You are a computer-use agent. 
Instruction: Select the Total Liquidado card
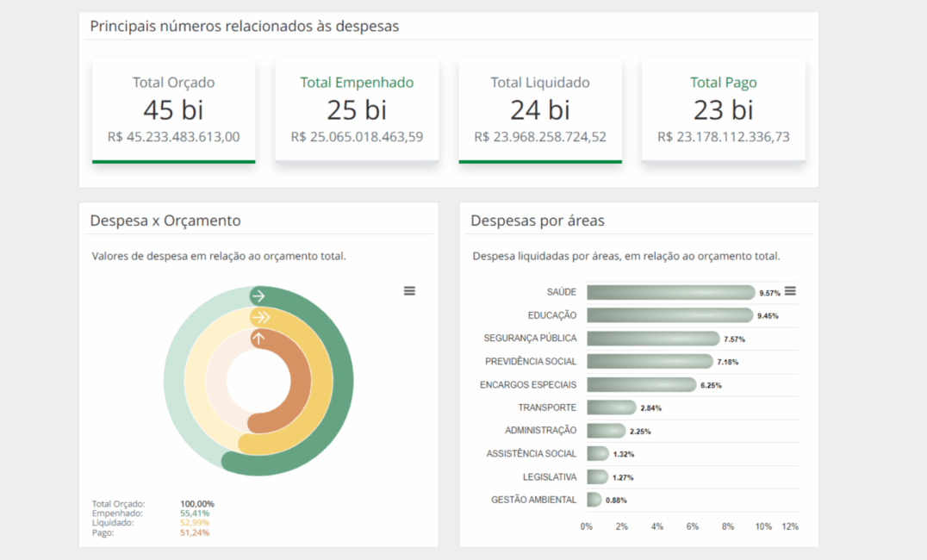(x=540, y=109)
